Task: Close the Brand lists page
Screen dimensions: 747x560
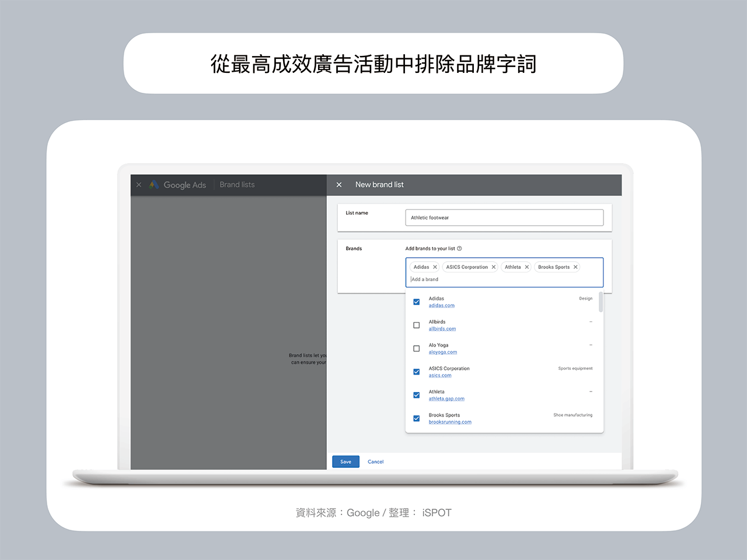Action: (x=139, y=185)
